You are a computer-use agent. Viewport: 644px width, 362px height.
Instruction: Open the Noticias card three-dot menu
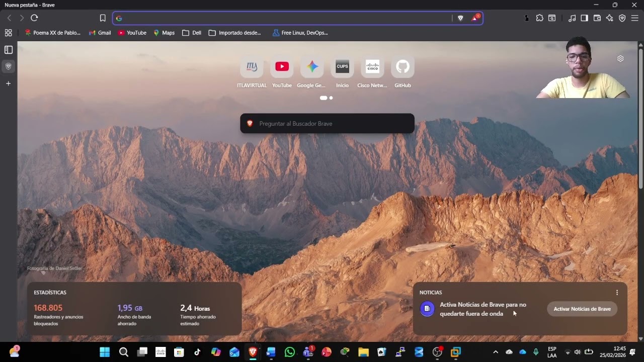click(x=617, y=293)
